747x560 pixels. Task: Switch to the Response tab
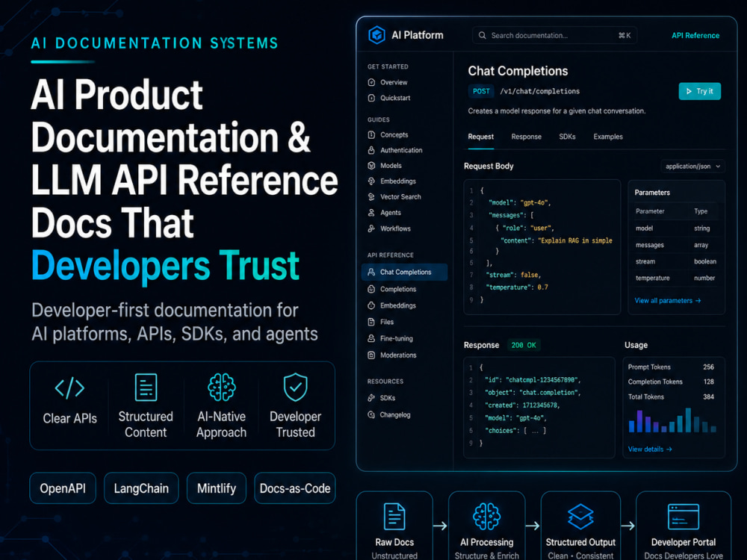pyautogui.click(x=527, y=137)
